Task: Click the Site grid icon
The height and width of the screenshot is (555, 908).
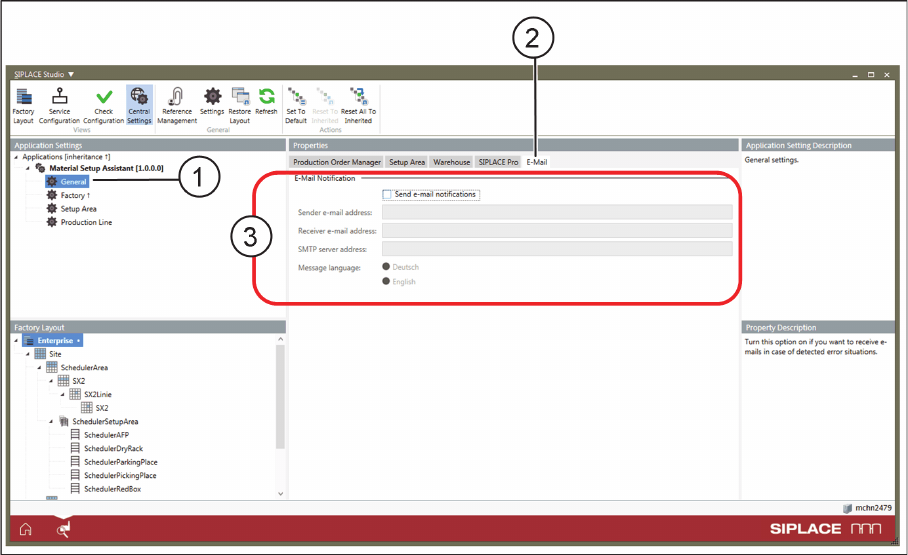Action: point(40,353)
